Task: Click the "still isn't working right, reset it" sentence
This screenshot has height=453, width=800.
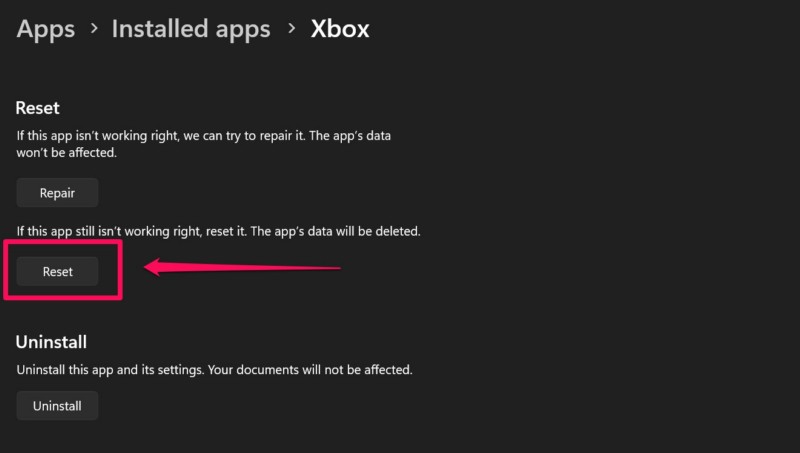Action: [130, 231]
